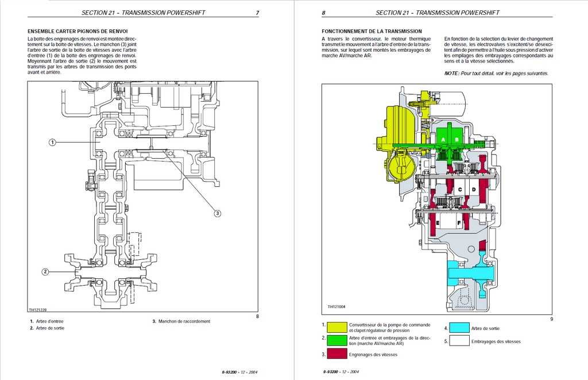Viewport: 588px width, 380px height.
Task: Click clutch label C in colored diagram
Action: coord(460,190)
